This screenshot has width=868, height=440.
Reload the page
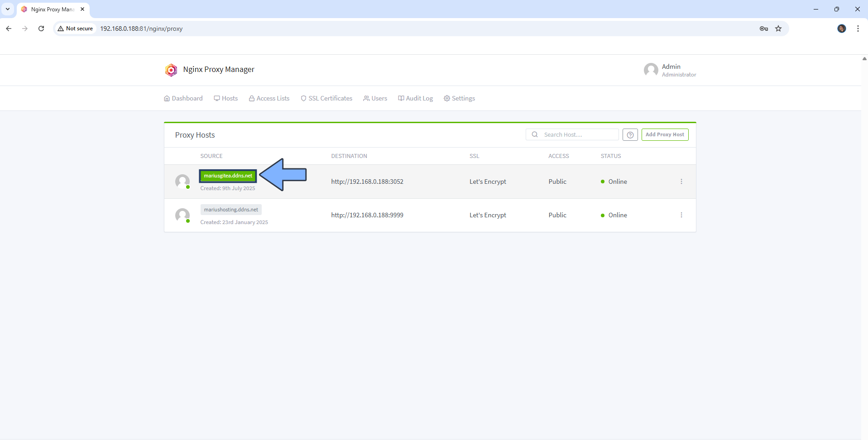[x=41, y=29]
